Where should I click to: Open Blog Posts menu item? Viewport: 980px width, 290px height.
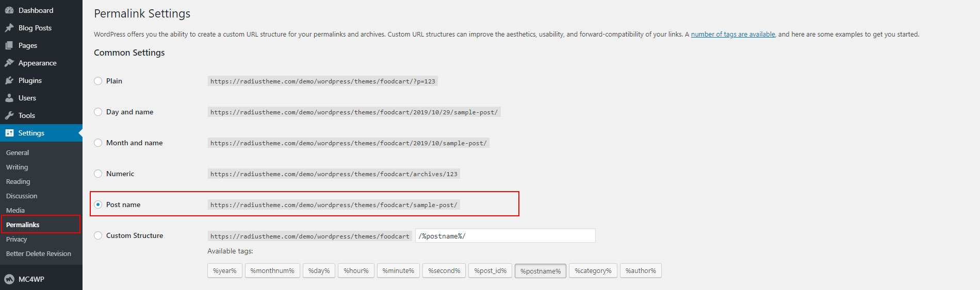click(35, 28)
